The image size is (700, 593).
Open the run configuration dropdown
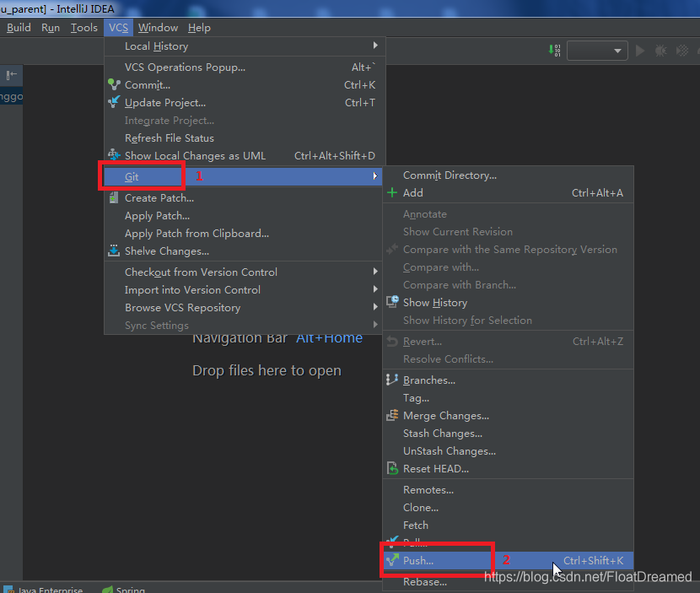click(x=597, y=51)
